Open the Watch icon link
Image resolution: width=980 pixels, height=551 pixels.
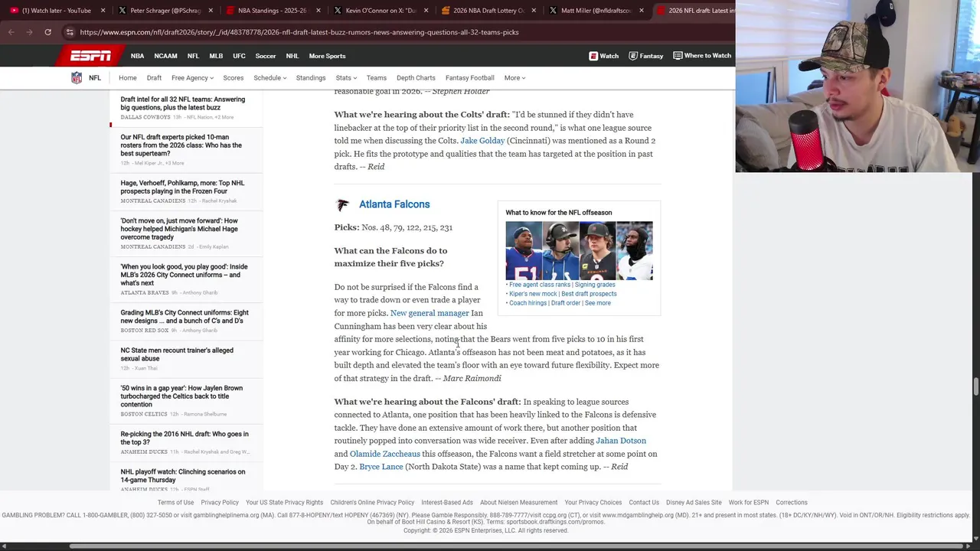[x=603, y=56]
